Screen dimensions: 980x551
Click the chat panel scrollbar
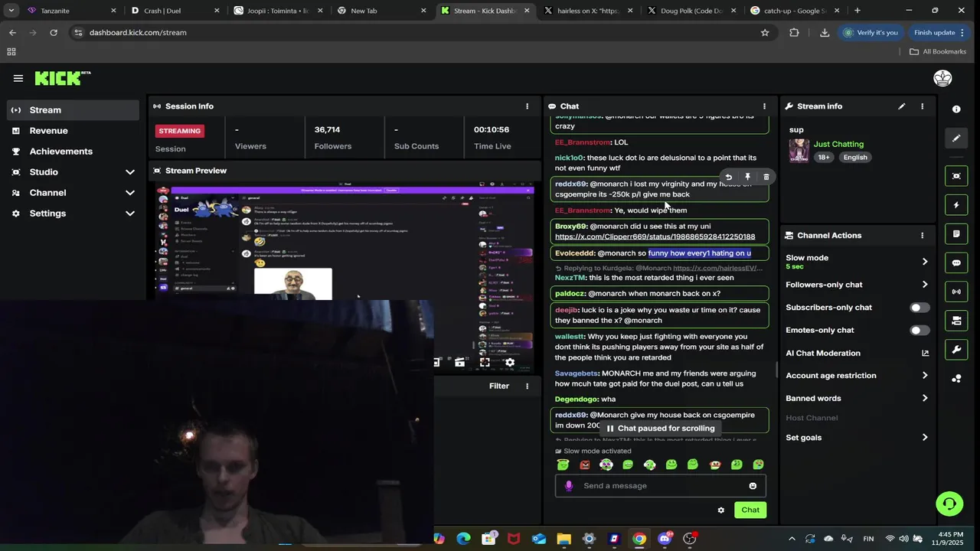pos(776,371)
